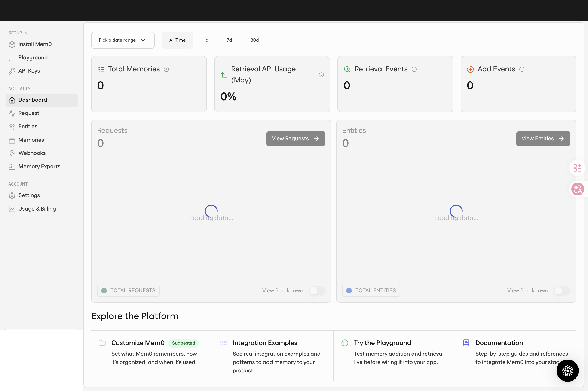The image size is (588, 391).
Task: Select the 7d range tab
Action: (x=229, y=40)
